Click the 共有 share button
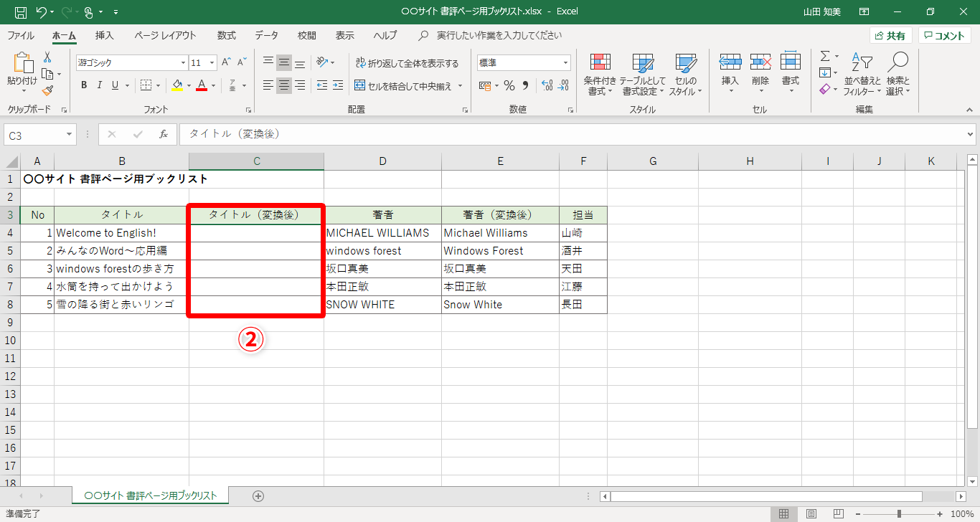 (890, 36)
